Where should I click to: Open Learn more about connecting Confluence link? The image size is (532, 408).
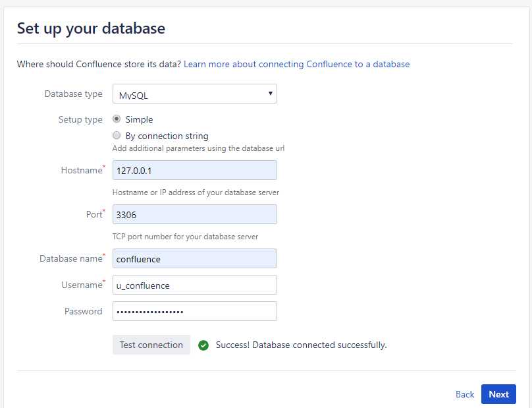point(296,64)
